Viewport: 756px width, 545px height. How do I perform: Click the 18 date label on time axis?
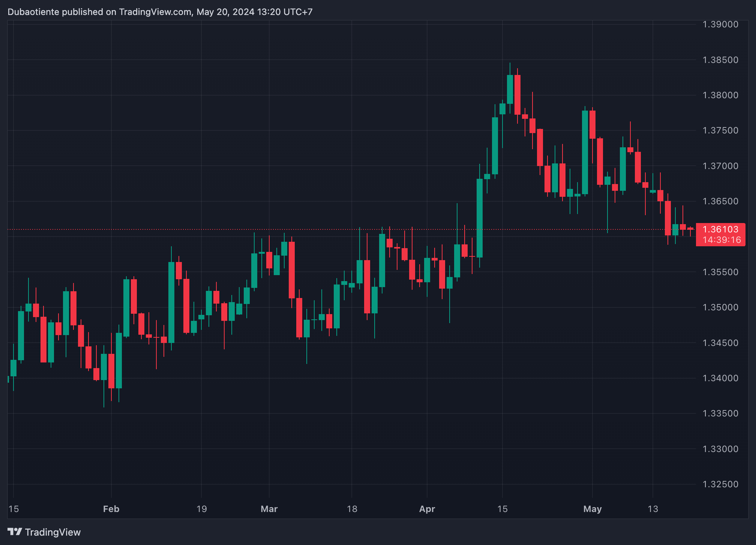(352, 509)
